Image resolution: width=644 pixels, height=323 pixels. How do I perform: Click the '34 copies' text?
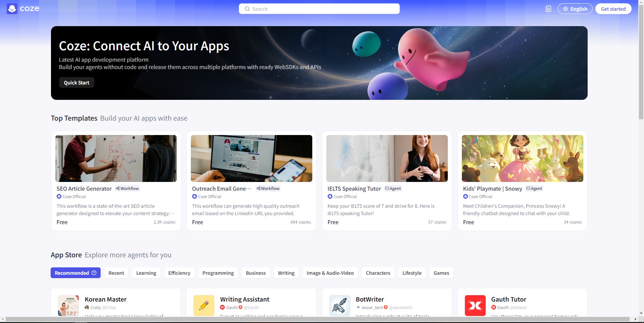(x=573, y=222)
